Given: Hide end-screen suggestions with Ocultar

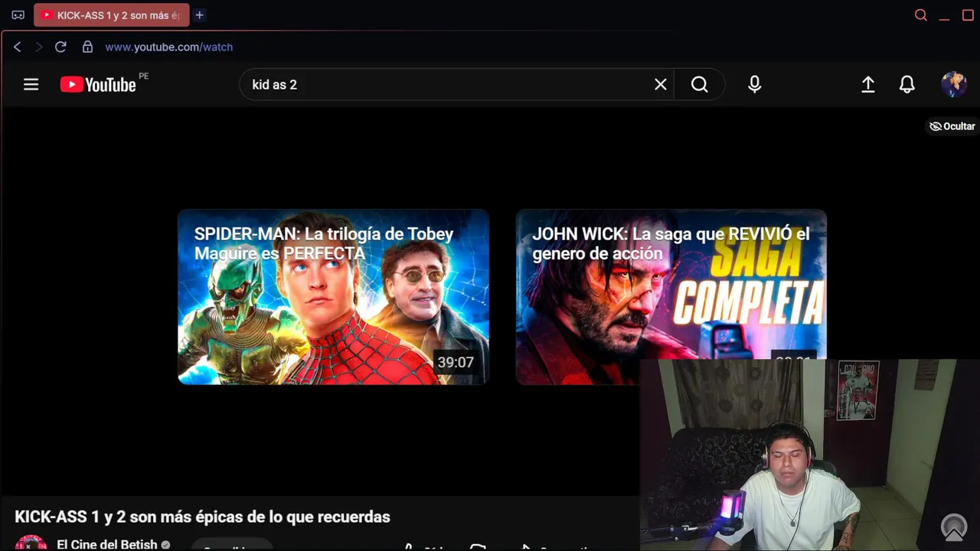Looking at the screenshot, I should [x=952, y=126].
